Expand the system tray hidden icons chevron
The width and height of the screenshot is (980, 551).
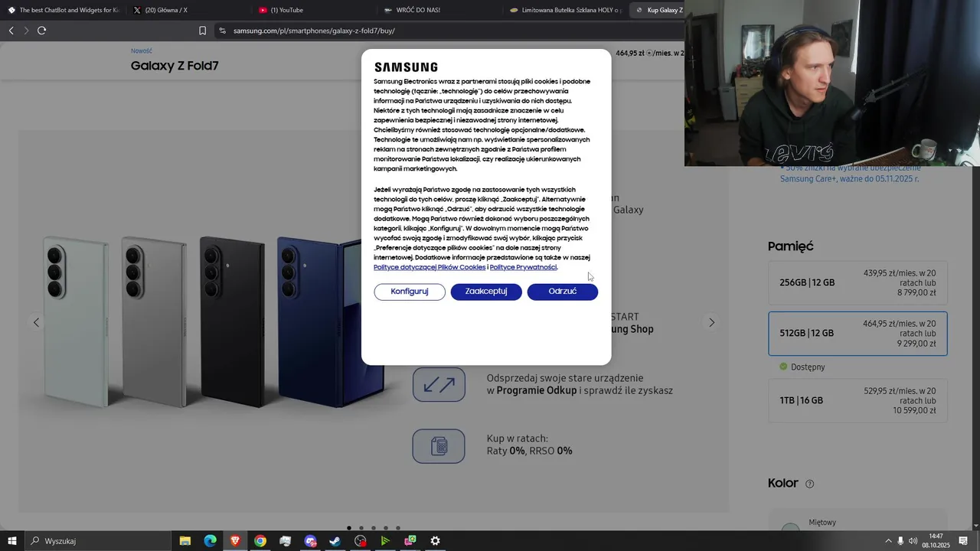[888, 541]
